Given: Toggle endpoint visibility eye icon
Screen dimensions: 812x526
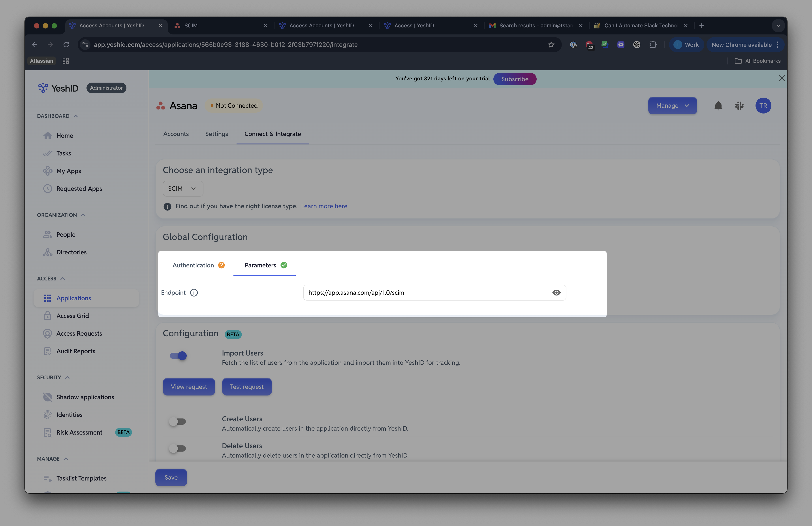Looking at the screenshot, I should coord(556,293).
